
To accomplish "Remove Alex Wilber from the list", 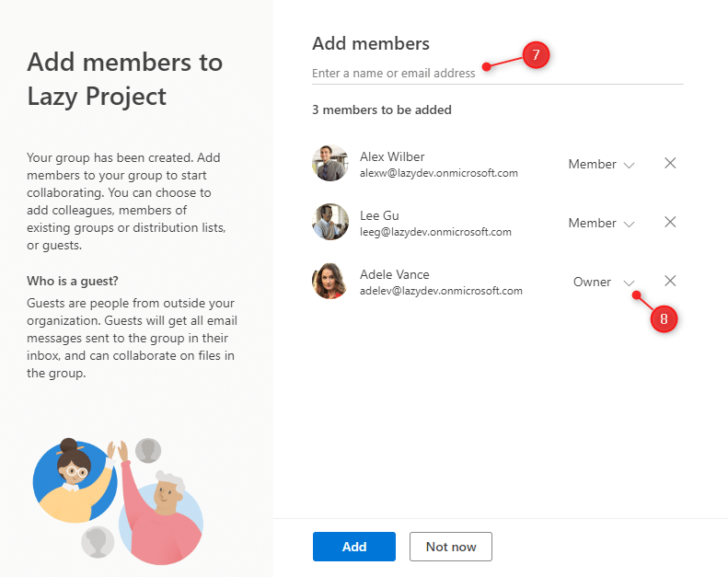I will [670, 163].
